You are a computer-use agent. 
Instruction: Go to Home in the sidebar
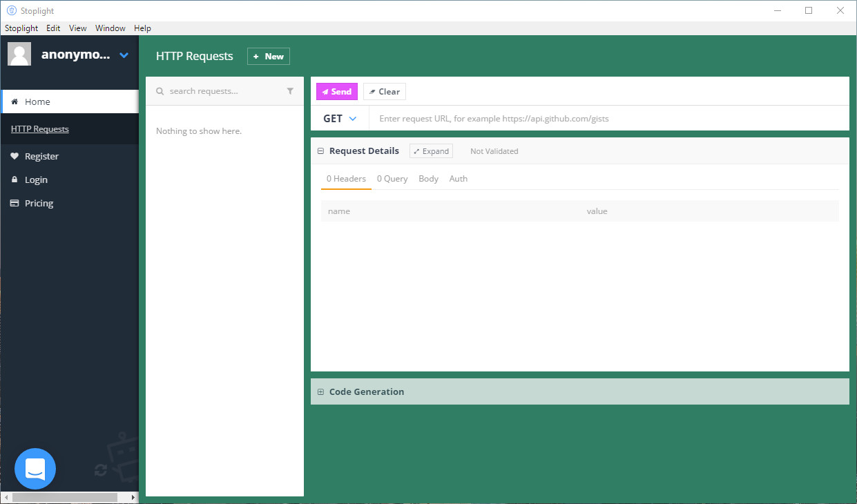coord(70,101)
